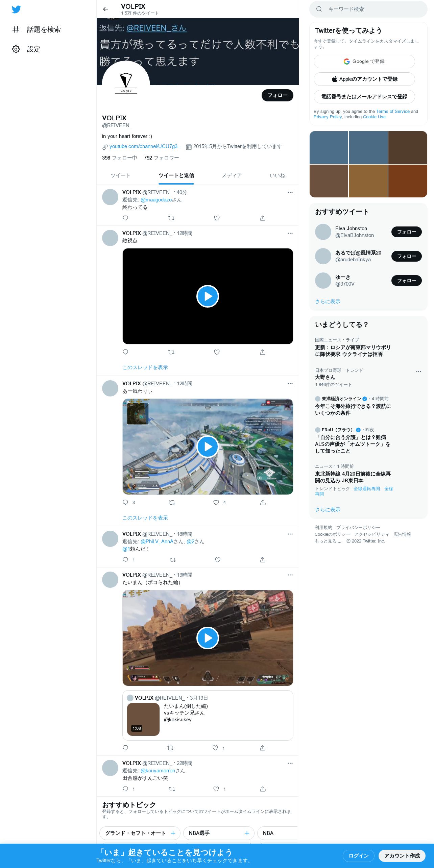Screen dimensions: 434x868
Task: Show the thread under the 敵視点 tweet
Action: (x=145, y=367)
